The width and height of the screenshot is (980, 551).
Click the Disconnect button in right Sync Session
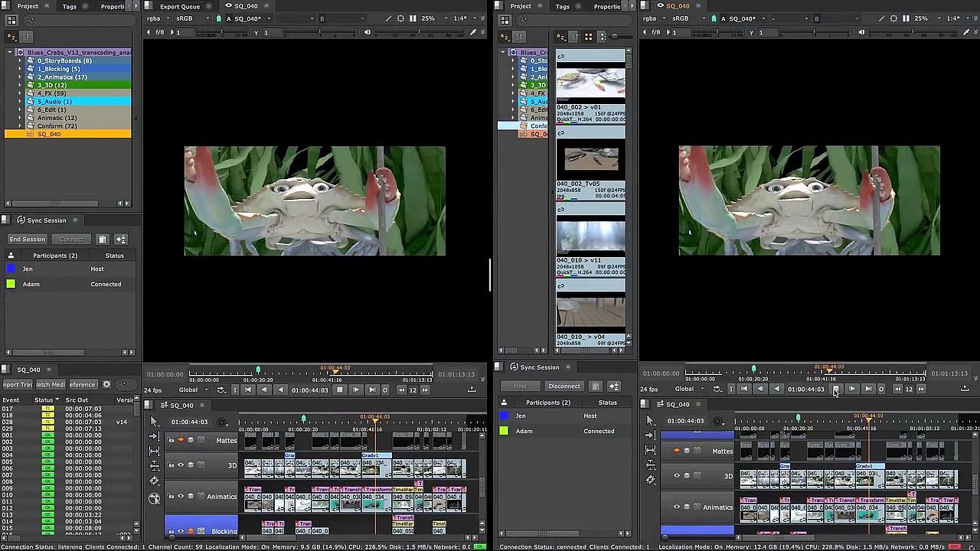click(564, 386)
